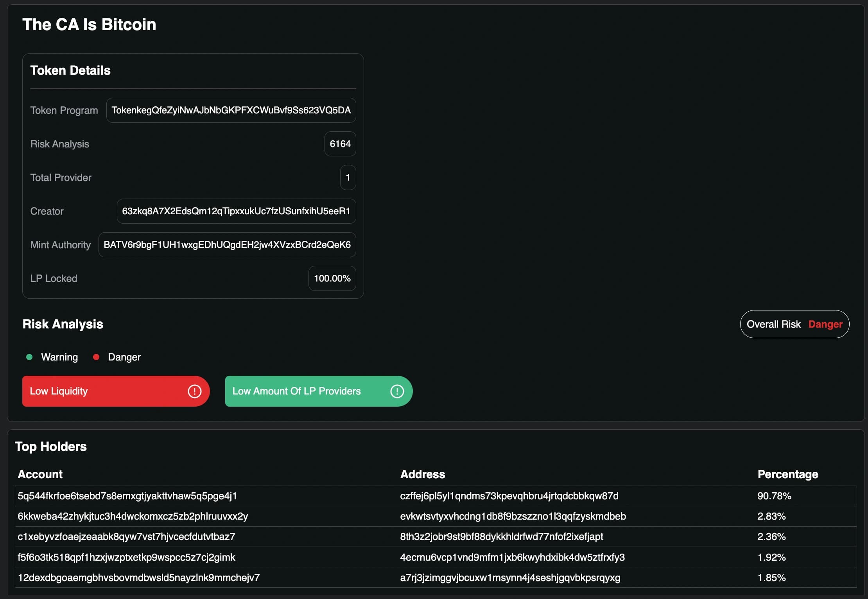Screen dimensions: 868x599
Task: Select the Mint Authority address value
Action: (x=227, y=245)
